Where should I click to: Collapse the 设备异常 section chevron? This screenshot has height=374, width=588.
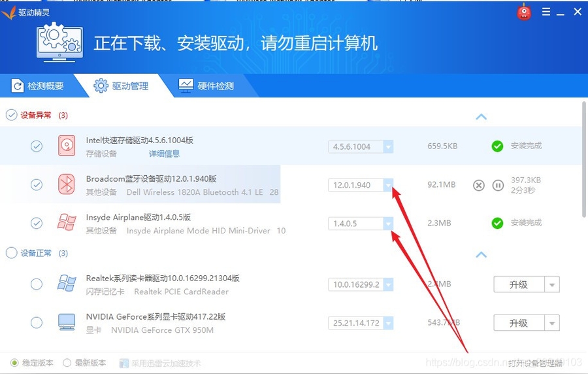[x=481, y=116]
